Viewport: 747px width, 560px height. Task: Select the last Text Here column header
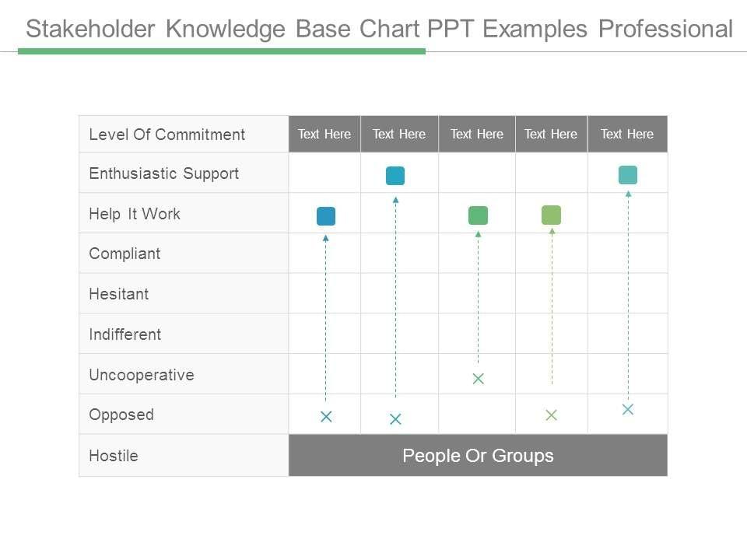pos(627,134)
